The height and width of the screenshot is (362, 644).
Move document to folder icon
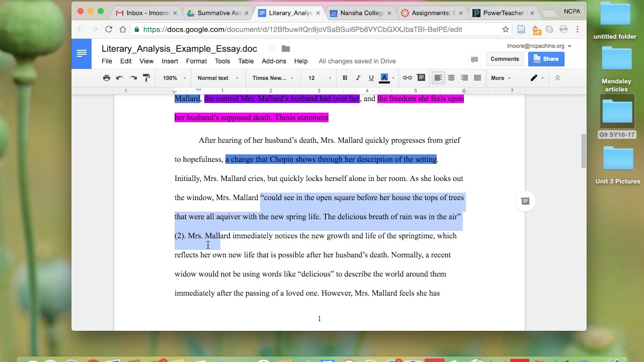click(286, 49)
